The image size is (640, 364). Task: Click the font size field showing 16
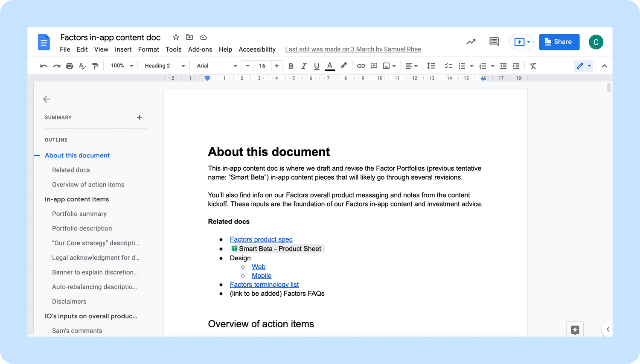262,66
